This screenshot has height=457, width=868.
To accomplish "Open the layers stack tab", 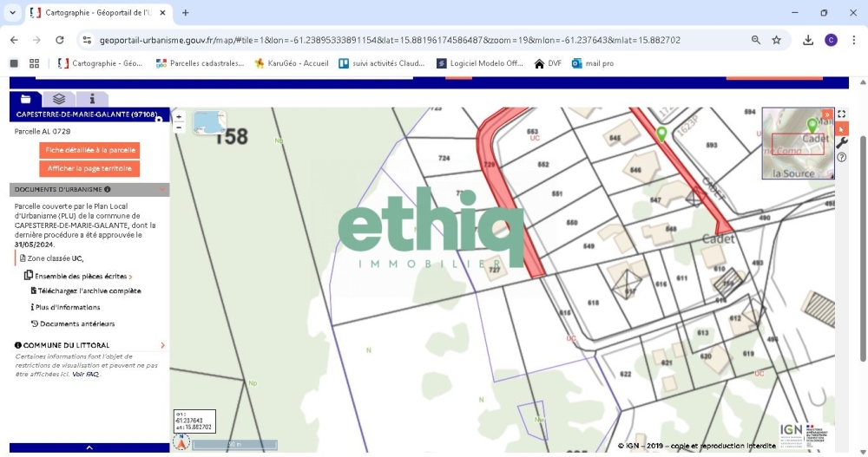I will (x=59, y=100).
